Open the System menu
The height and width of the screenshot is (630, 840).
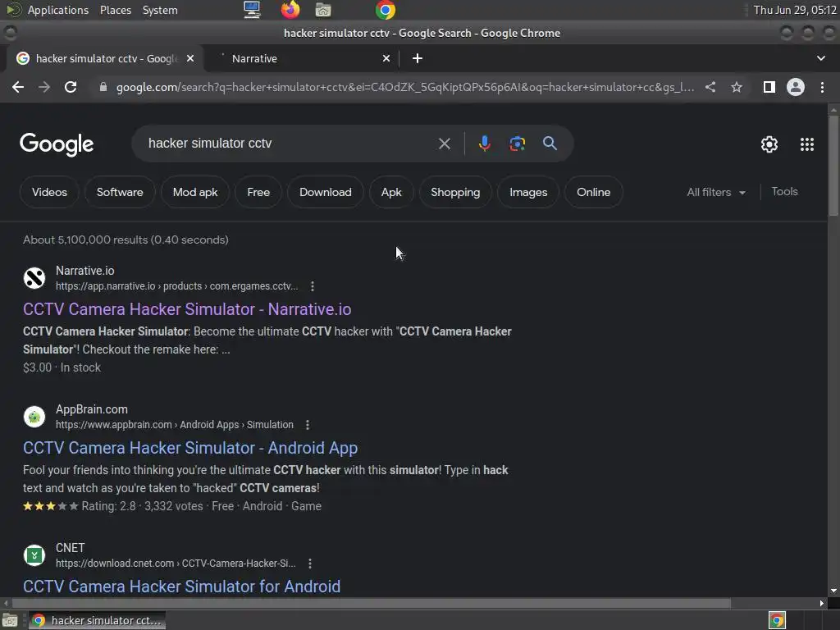160,10
